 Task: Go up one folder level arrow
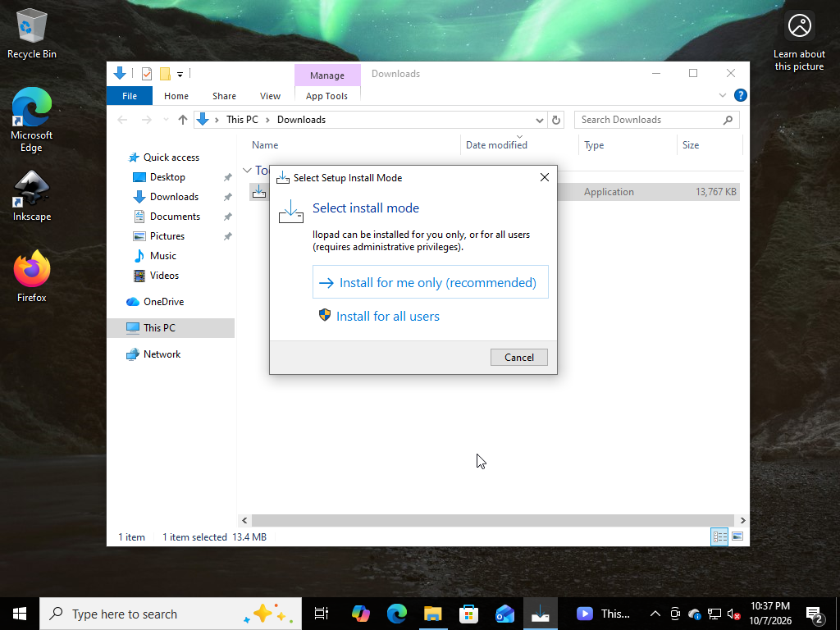click(x=183, y=120)
